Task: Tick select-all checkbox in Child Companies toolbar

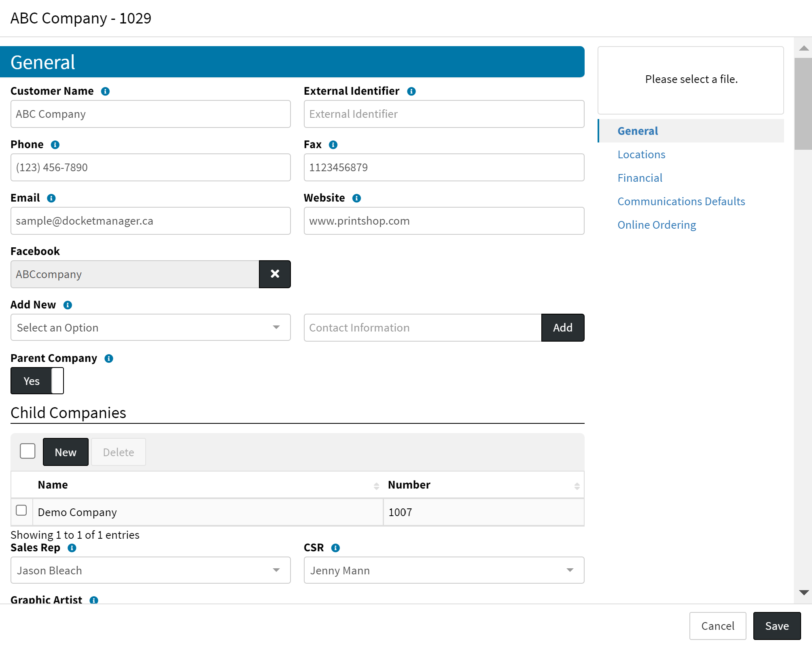Action: [28, 451]
